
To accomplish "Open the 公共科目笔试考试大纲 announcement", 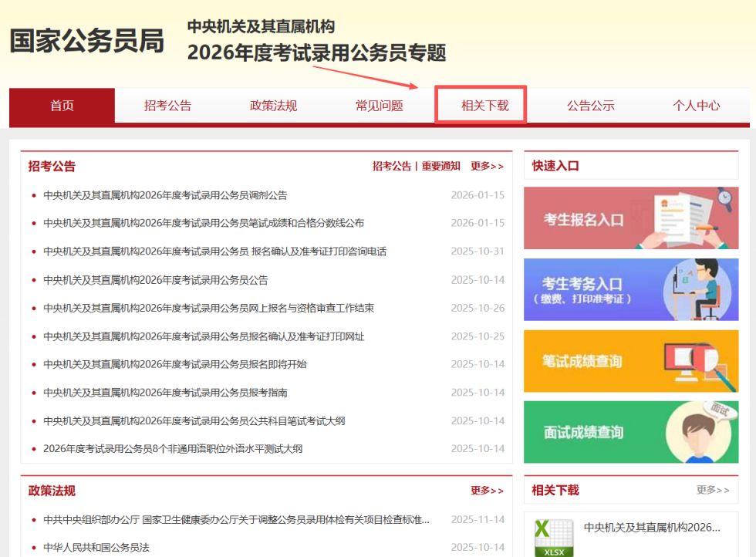I will [x=194, y=421].
